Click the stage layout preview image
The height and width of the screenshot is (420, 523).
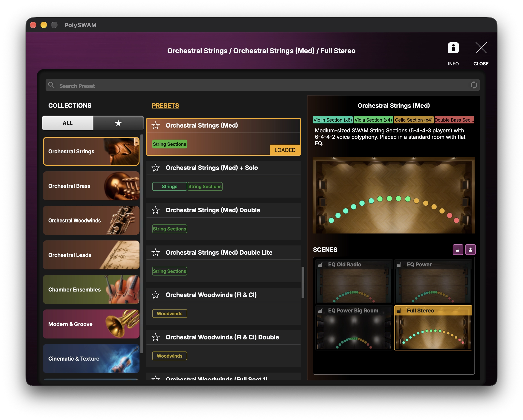click(393, 195)
